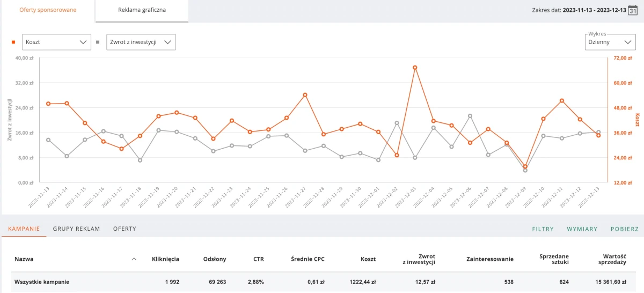Open the Zwrot z inwestycji metric dropdown
Image resolution: width=644 pixels, height=293 pixels.
pos(141,42)
